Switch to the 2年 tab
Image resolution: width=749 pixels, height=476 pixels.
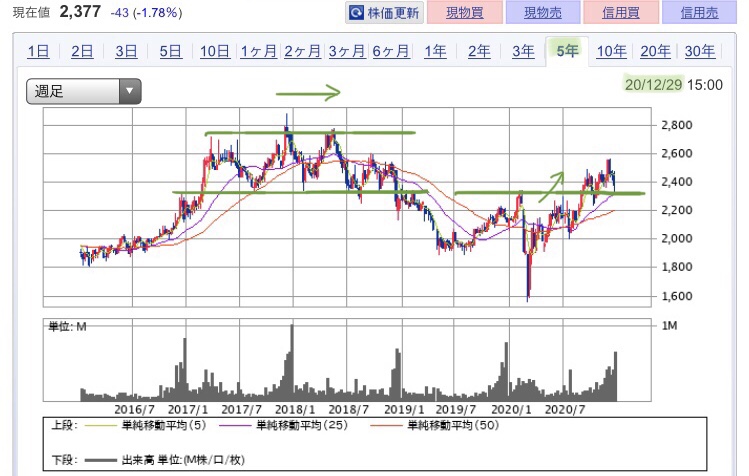point(479,51)
